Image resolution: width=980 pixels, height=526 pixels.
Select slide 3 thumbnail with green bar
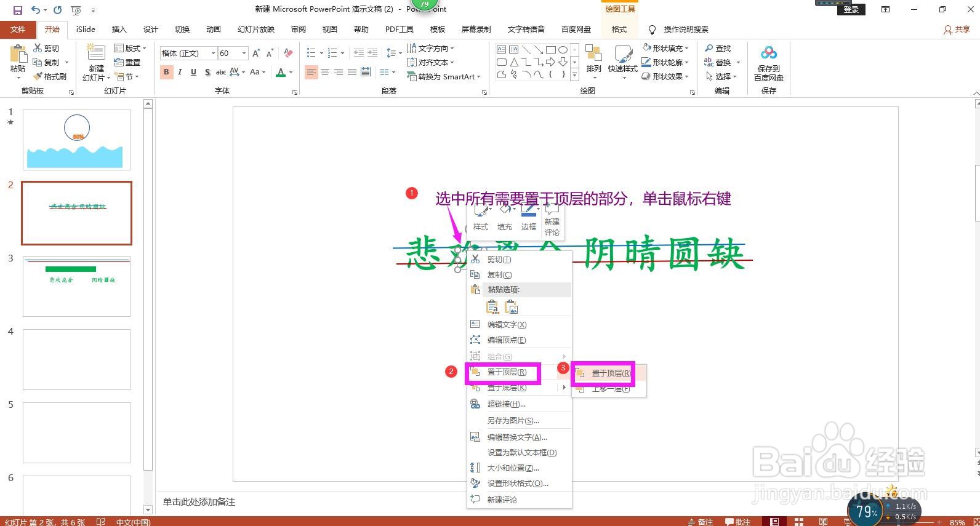click(77, 287)
